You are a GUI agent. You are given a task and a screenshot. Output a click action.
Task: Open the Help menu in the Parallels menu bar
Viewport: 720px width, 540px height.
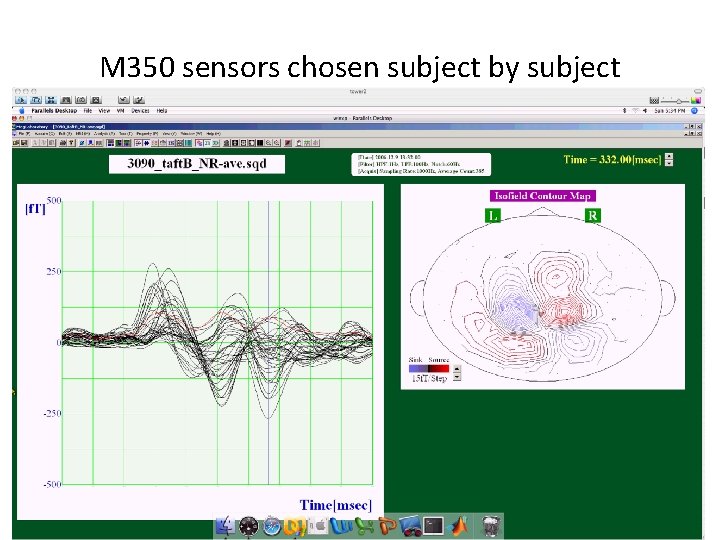click(x=162, y=111)
